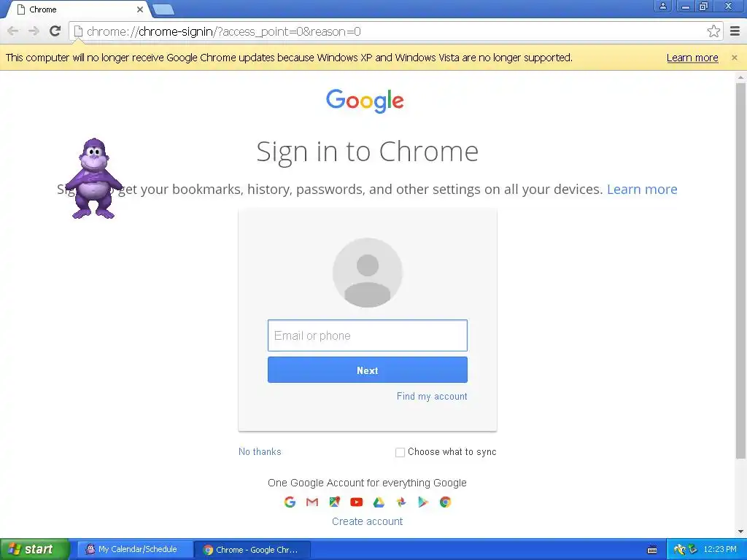This screenshot has width=747, height=560.
Task: Open Learn more in the warning bar
Action: click(692, 58)
